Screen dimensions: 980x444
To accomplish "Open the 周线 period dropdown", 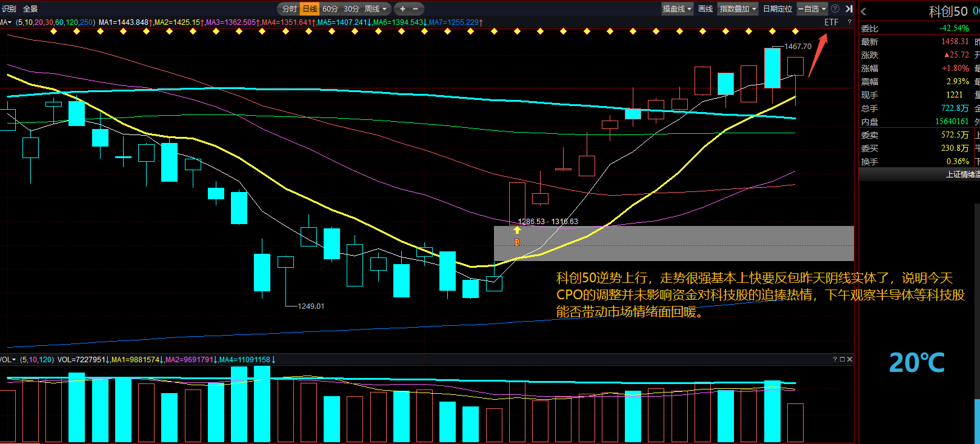I will 376,9.
